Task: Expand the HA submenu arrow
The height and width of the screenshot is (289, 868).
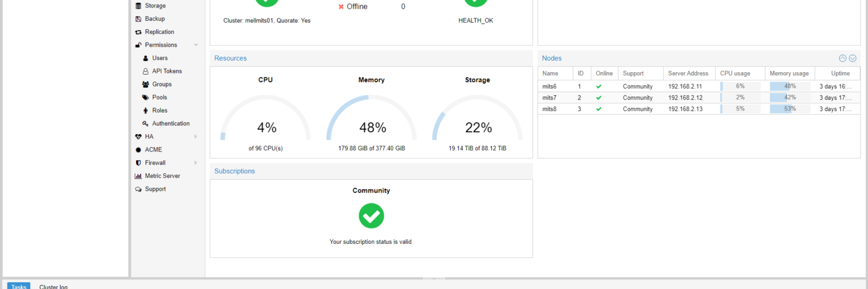Action: tap(196, 137)
